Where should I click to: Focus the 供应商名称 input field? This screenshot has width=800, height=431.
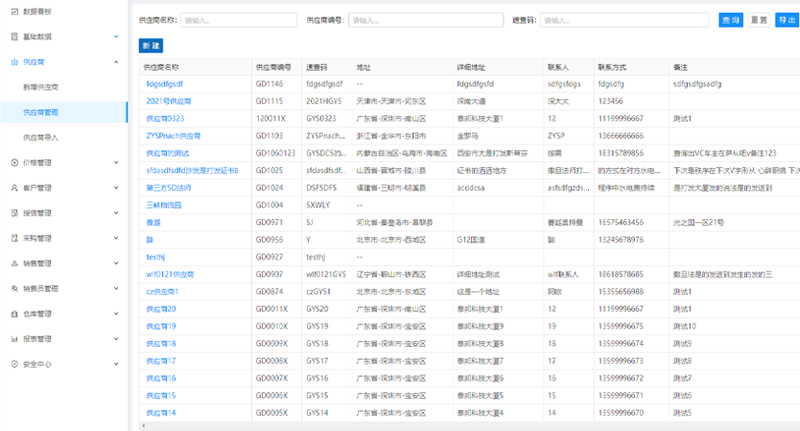[x=239, y=20]
